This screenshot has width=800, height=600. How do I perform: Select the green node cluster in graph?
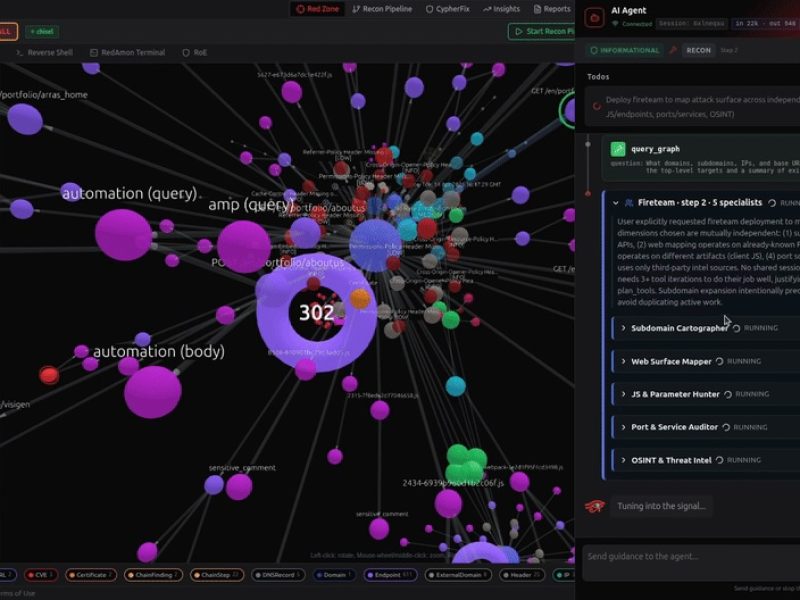click(466, 465)
